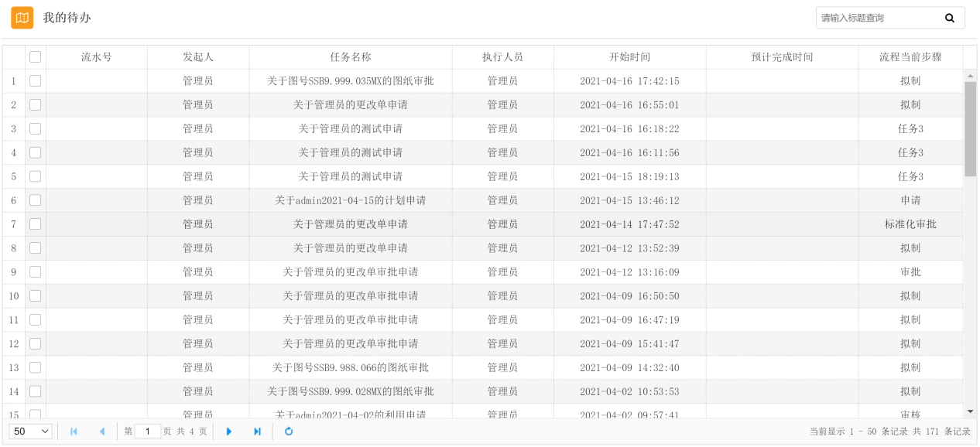Open task 关于图号SSB9.999.035MX的图纸审批
Screen dimensions: 980x447
coord(351,81)
